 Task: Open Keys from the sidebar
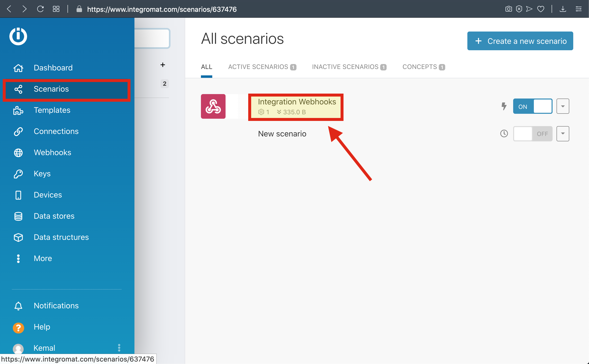coord(42,174)
